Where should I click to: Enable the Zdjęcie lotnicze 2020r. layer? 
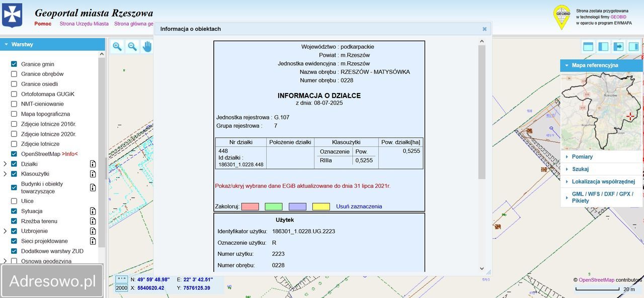point(14,134)
